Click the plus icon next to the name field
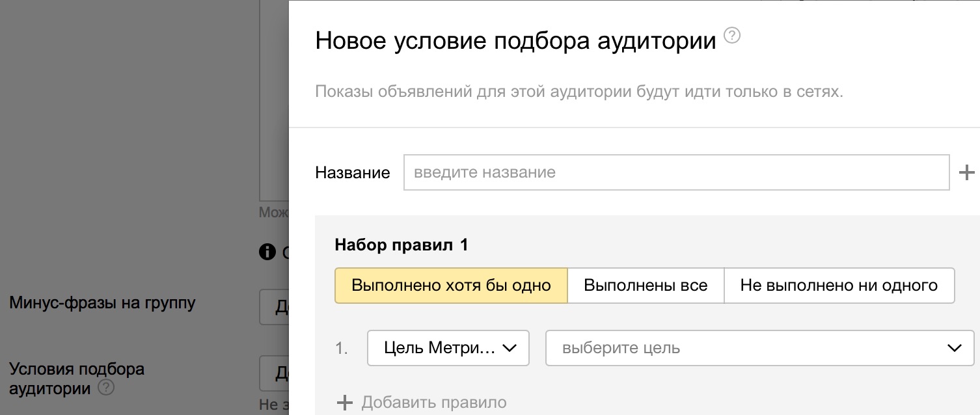 968,172
